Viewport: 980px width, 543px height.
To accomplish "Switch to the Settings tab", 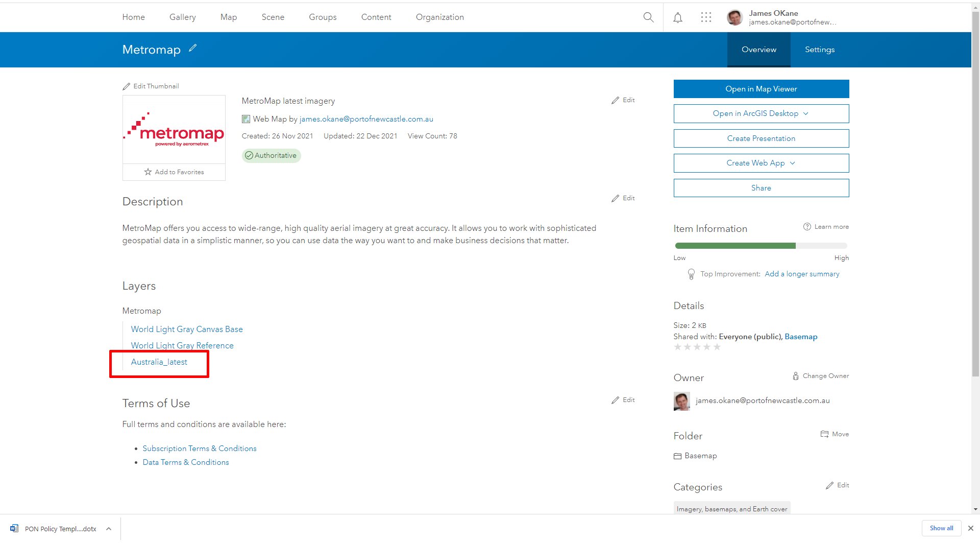I will click(820, 50).
